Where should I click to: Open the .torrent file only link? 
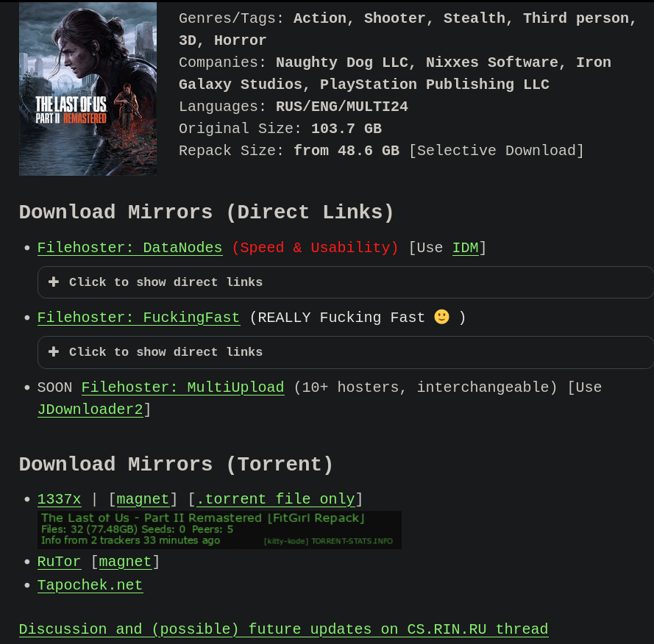275,499
